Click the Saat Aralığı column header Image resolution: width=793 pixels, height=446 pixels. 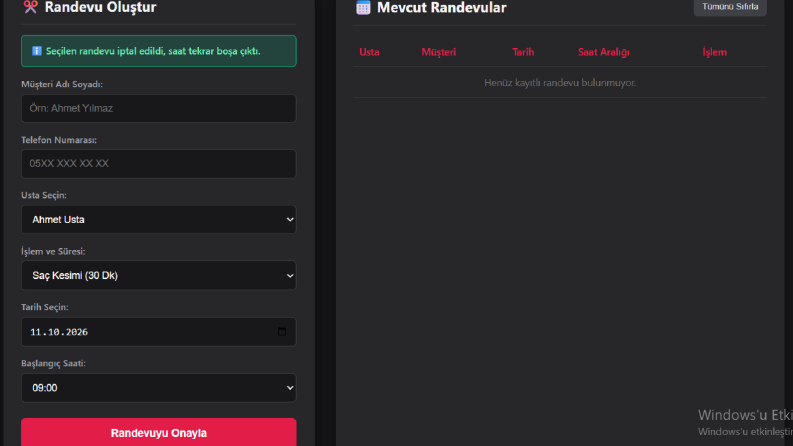603,52
